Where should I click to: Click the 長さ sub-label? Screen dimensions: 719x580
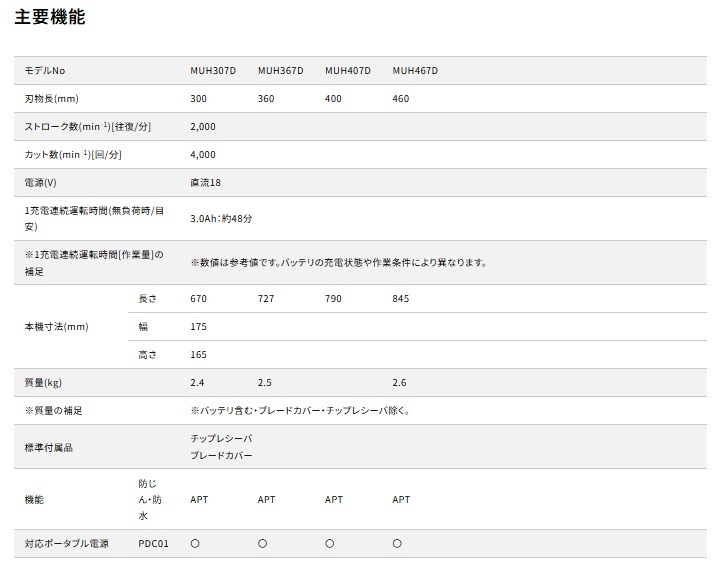(x=147, y=298)
